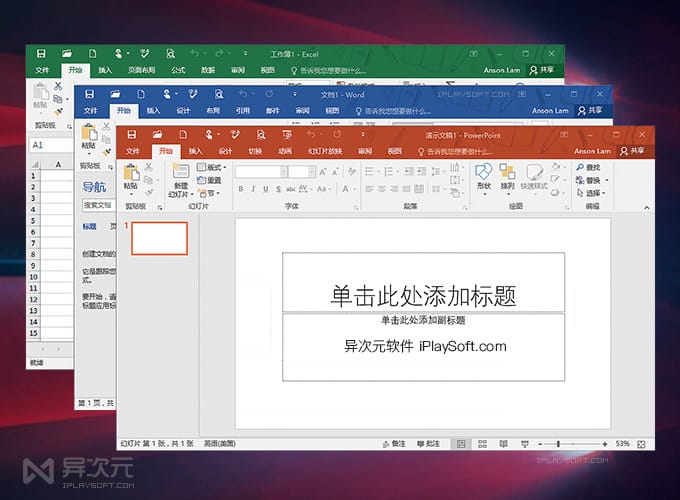Switch to References (引用) tab in the Word window
Viewport: 680px width, 500px height.
[243, 111]
